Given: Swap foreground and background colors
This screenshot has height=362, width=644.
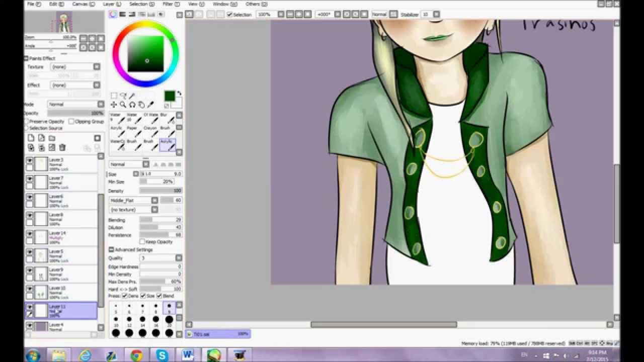Looking at the screenshot, I should [x=179, y=94].
